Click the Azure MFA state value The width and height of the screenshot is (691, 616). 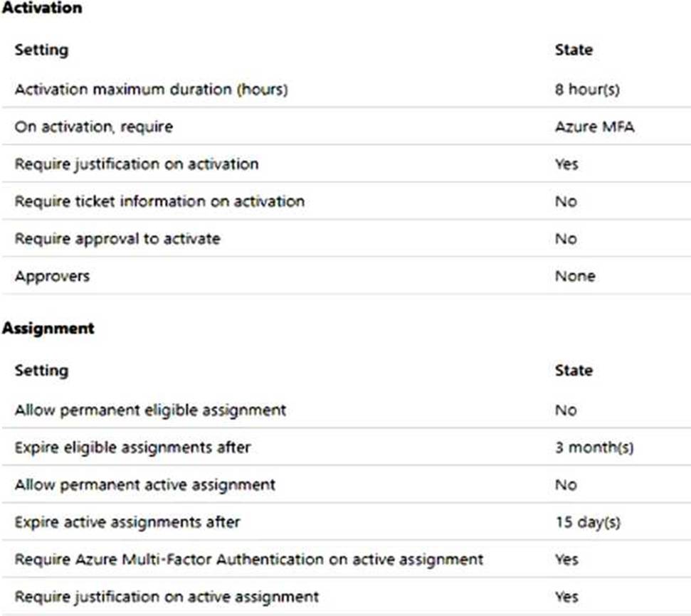coord(595,127)
